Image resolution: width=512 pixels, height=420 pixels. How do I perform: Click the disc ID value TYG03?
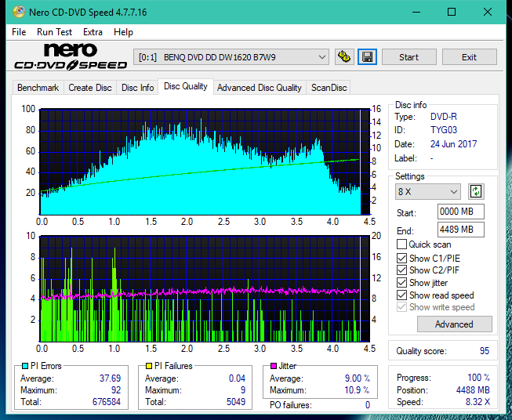click(444, 130)
